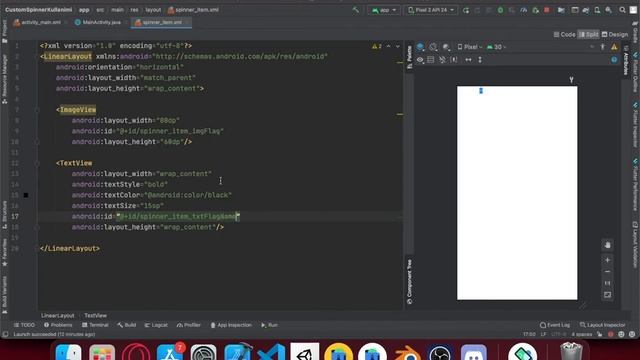The width and height of the screenshot is (640, 360).
Task: Click the night mode theme icon
Action: 446,47
